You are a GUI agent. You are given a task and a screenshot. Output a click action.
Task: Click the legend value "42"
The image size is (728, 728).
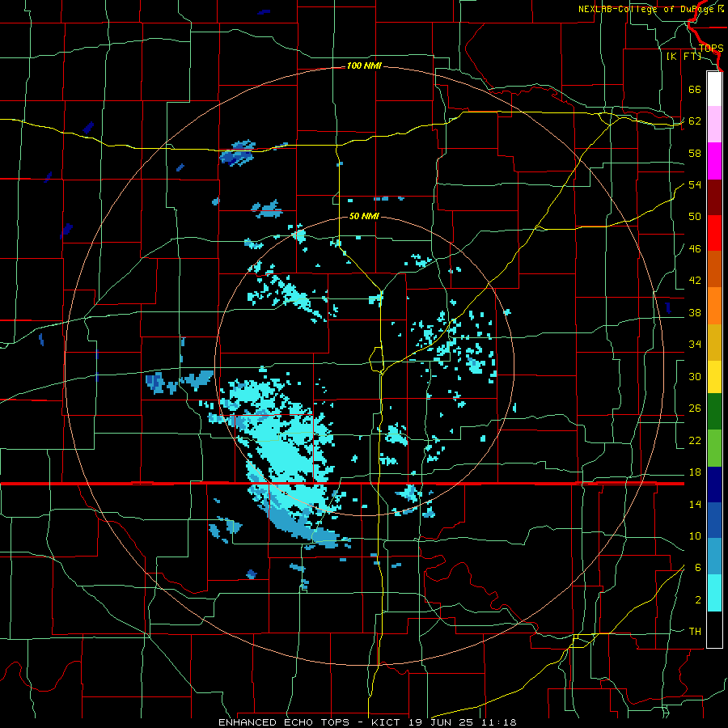695,281
